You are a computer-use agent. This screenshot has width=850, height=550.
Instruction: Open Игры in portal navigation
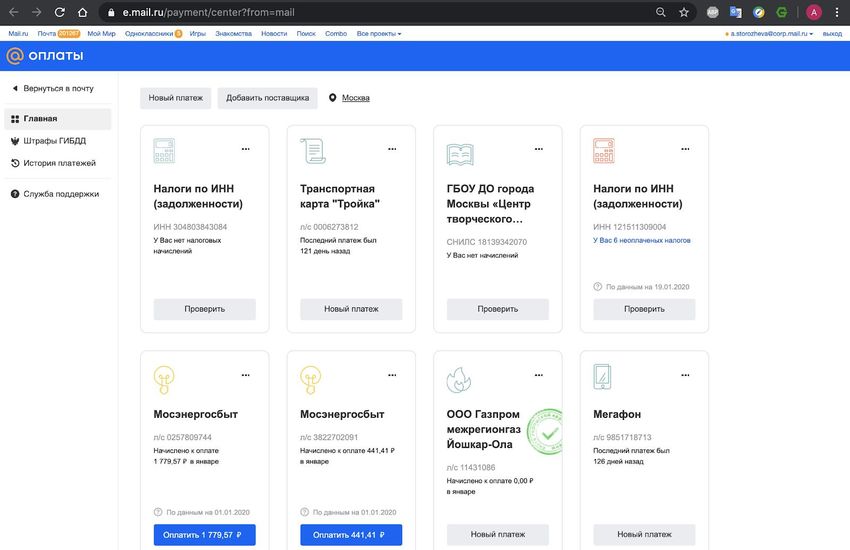(197, 34)
